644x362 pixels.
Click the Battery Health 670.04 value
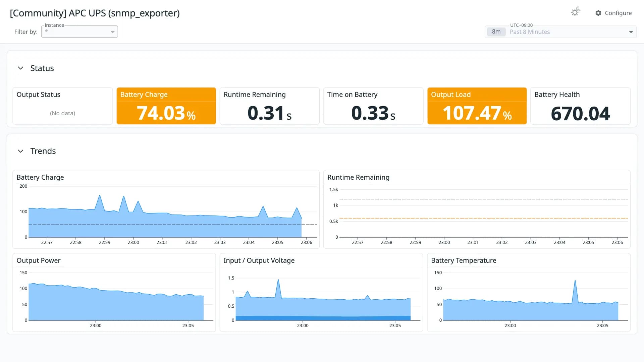[581, 114]
